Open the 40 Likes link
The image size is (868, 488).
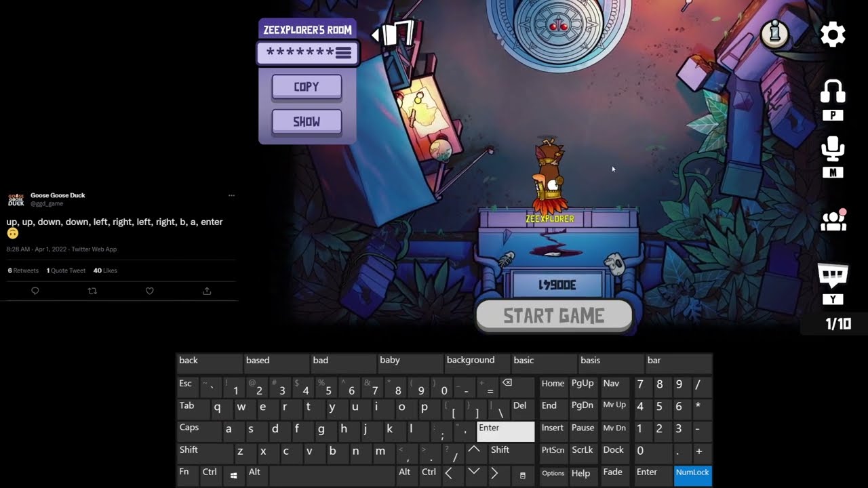tap(105, 270)
